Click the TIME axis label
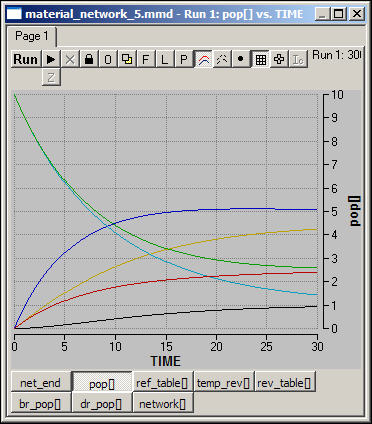Screen dimensions: 372x424 [166, 361]
